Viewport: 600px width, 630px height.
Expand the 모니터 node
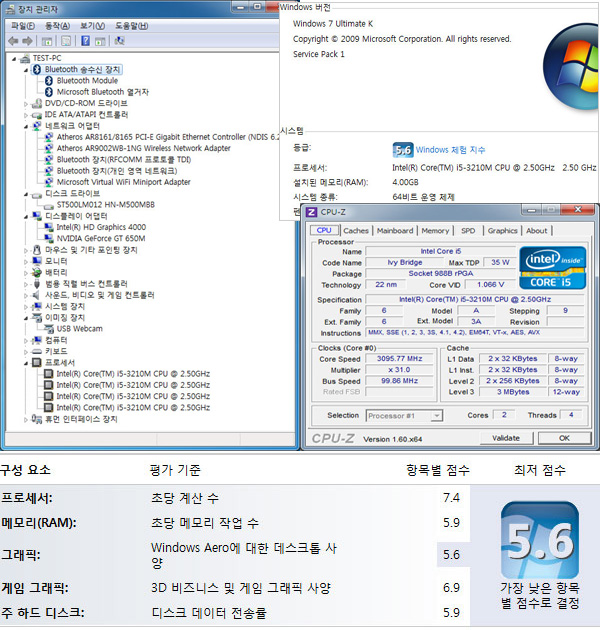[x=26, y=262]
